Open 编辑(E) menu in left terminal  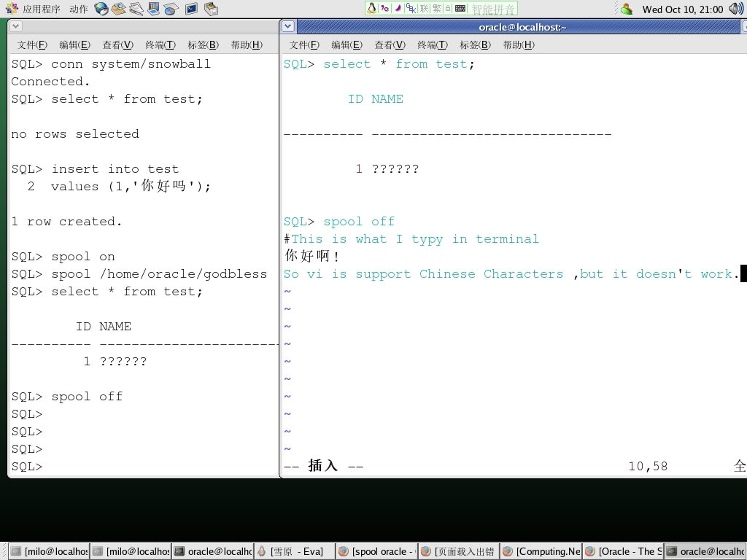[x=74, y=44]
